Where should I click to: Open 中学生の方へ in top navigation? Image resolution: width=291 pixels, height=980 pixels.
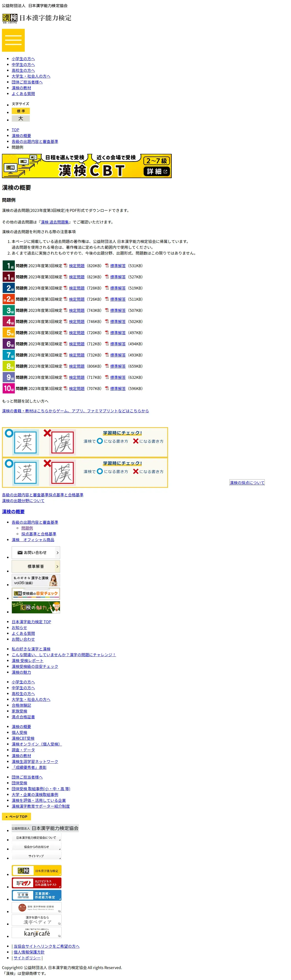tap(23, 64)
